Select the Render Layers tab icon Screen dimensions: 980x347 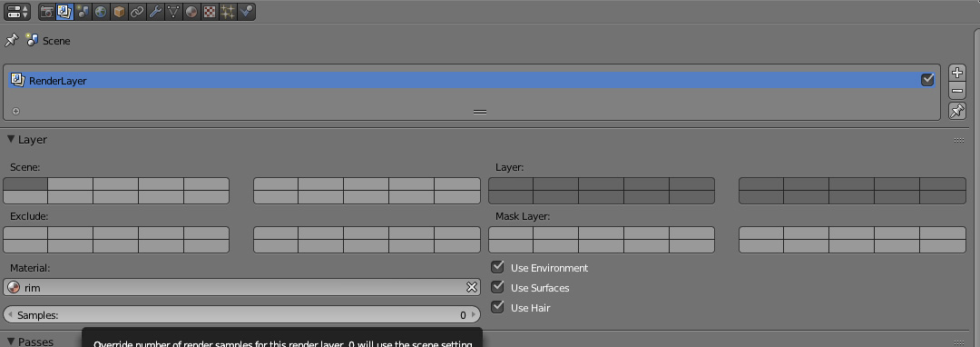[x=65, y=11]
